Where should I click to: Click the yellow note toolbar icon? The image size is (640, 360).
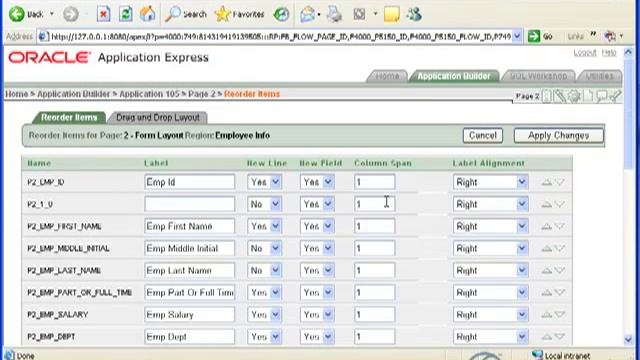click(x=391, y=14)
